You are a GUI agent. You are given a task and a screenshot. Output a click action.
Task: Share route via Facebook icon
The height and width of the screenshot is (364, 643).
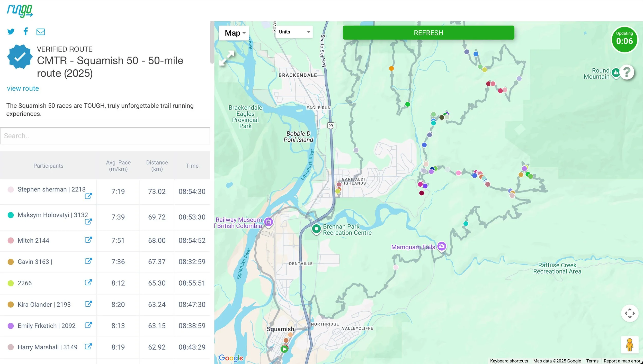point(25,31)
